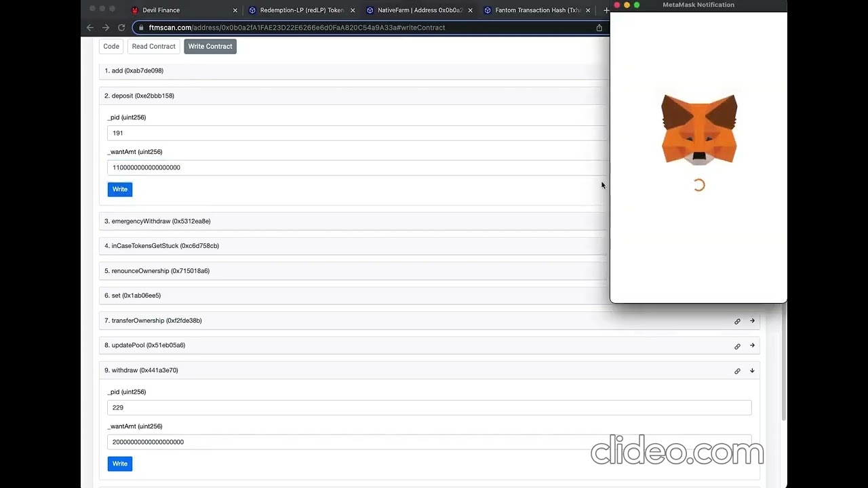
Task: Switch to NativeFarm Address tab
Action: (x=418, y=10)
